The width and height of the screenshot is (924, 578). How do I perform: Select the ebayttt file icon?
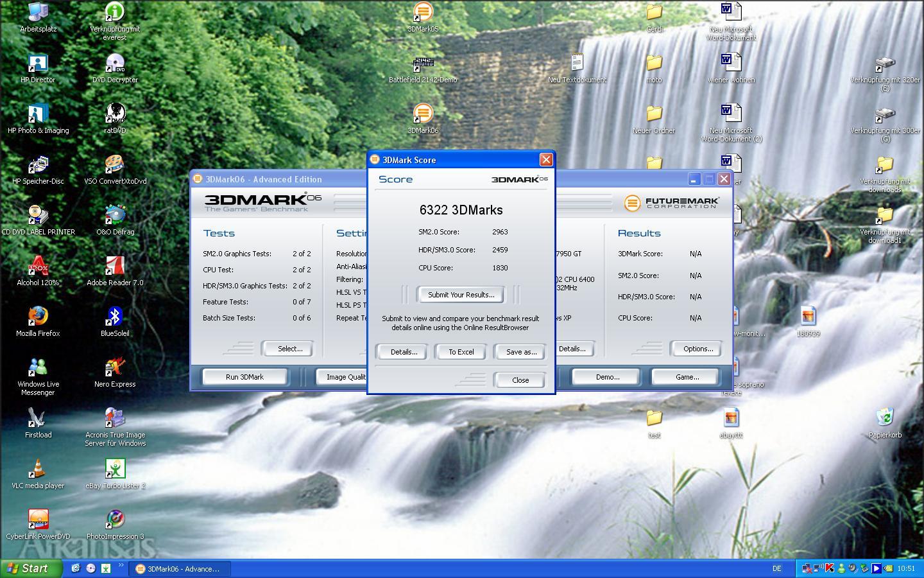click(x=731, y=423)
